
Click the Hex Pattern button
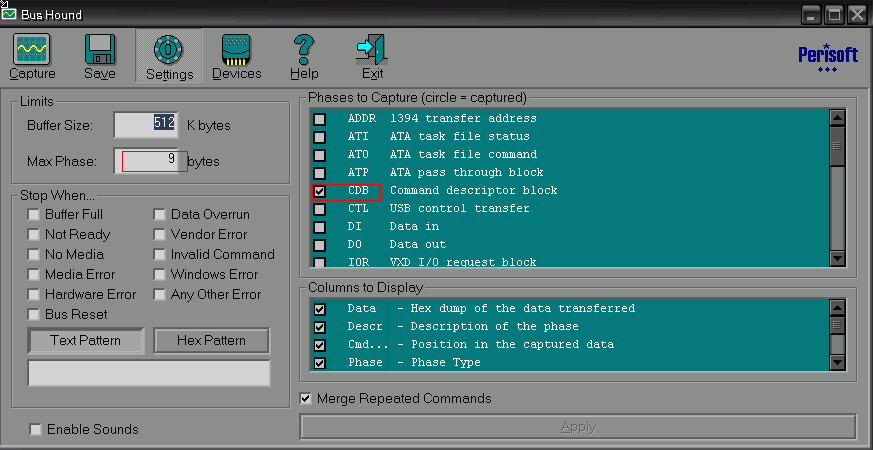[x=211, y=340]
